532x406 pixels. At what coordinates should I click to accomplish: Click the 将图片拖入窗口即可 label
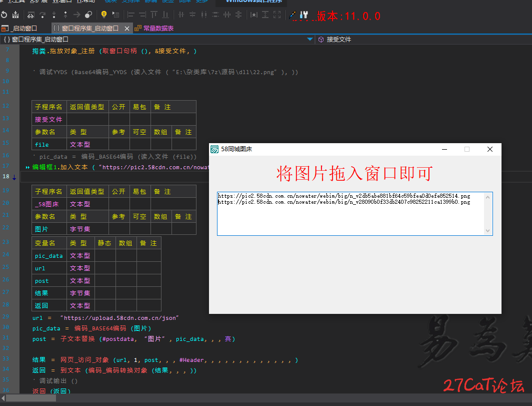[354, 174]
